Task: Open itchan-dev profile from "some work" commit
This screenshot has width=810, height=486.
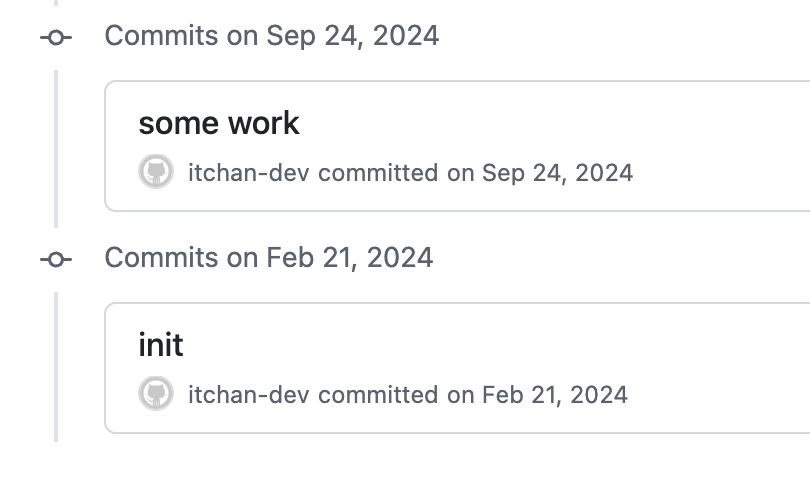Action: (249, 172)
